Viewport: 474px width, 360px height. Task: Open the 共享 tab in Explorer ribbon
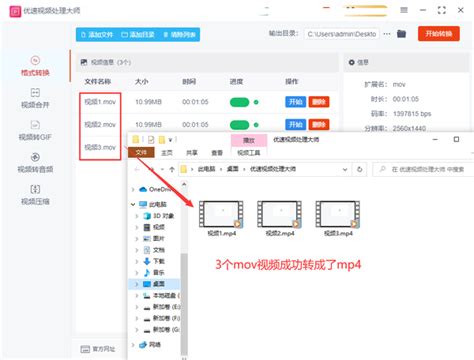(192, 153)
